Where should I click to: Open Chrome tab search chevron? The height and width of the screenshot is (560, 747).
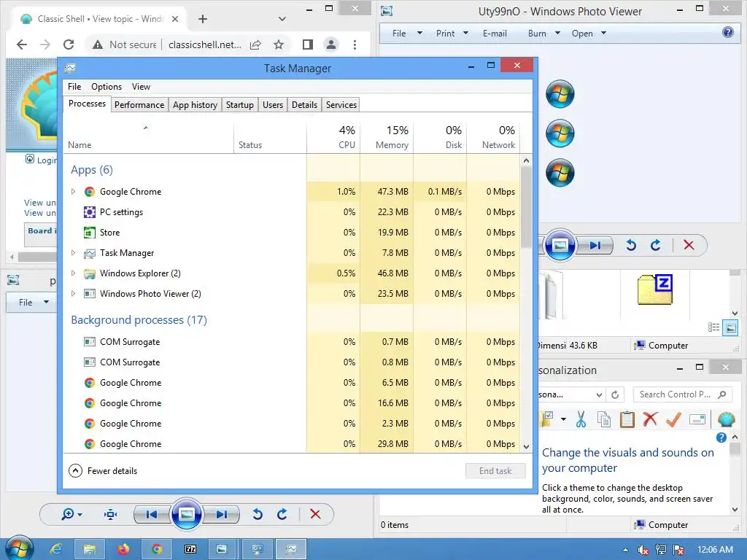click(282, 19)
